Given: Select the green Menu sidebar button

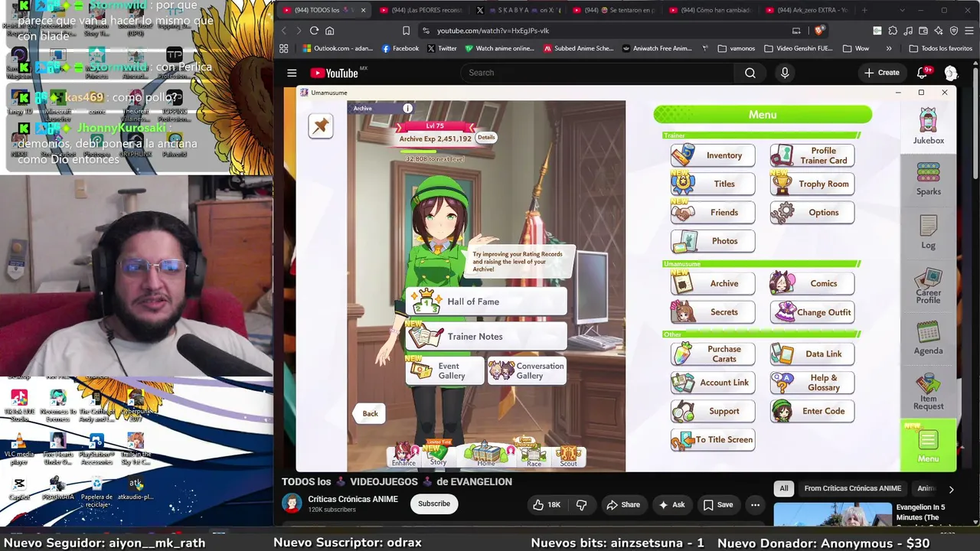Looking at the screenshot, I should (928, 445).
